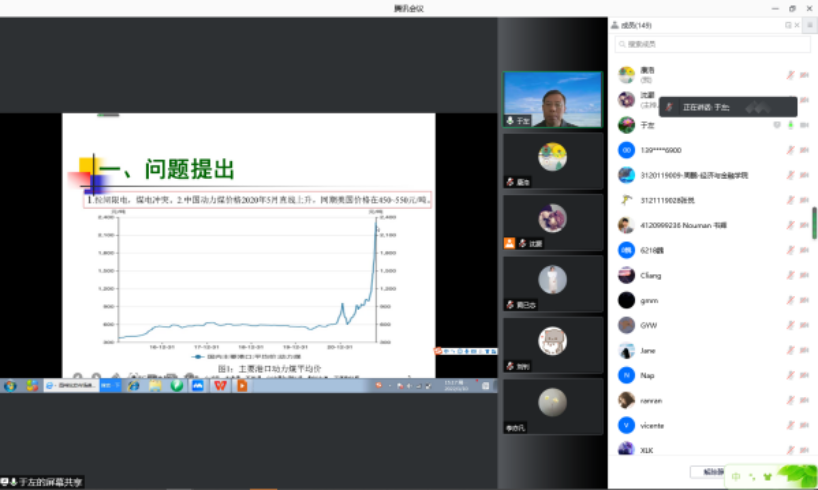Screen dimensions: 818x490
Task: Click the green active microphone icon for 于左
Action: (790, 125)
